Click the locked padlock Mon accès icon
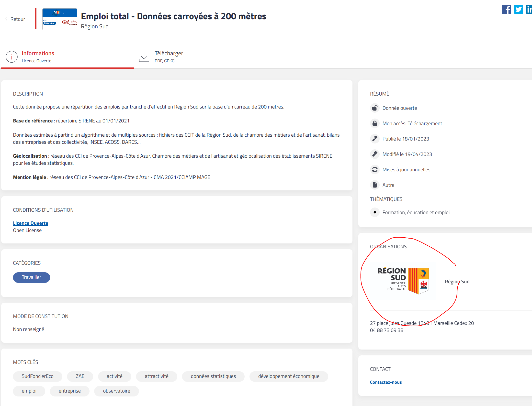Viewport: 532px width, 406px height. pos(375,123)
